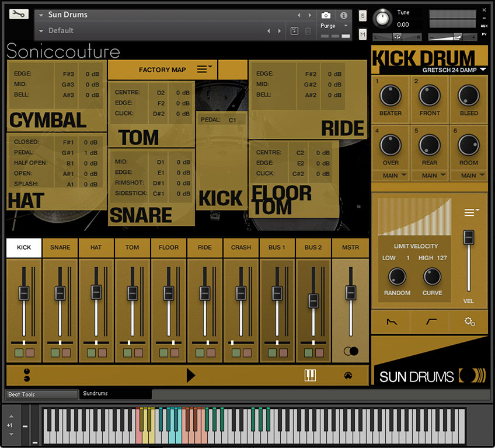Screen dimensions: 495x448
Task: Open the filter curve page icon
Action: pyautogui.click(x=431, y=321)
